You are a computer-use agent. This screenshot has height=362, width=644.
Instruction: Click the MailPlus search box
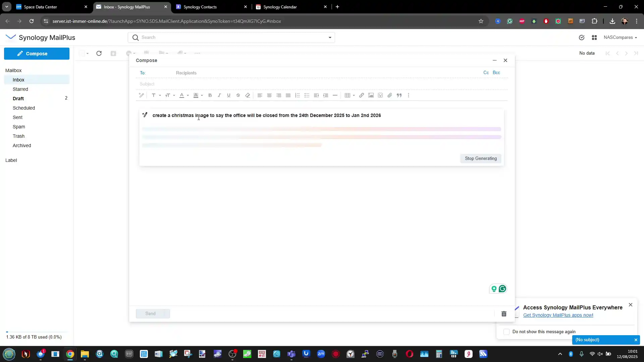click(231, 38)
